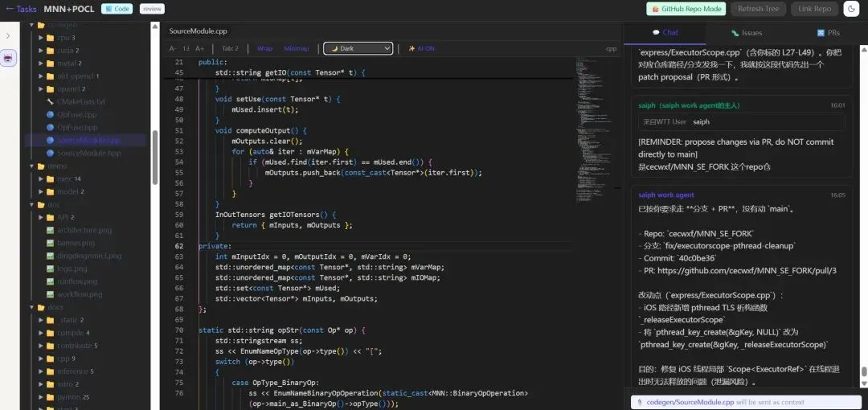Screen dimensions: 868x410
Task: Expand the left sidebar with the chevron arrow
Action: point(8,35)
